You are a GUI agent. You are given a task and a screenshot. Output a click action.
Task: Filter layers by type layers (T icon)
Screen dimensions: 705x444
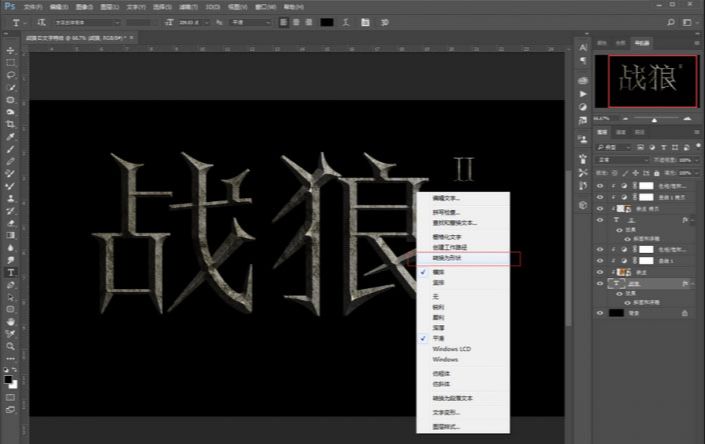pos(663,147)
